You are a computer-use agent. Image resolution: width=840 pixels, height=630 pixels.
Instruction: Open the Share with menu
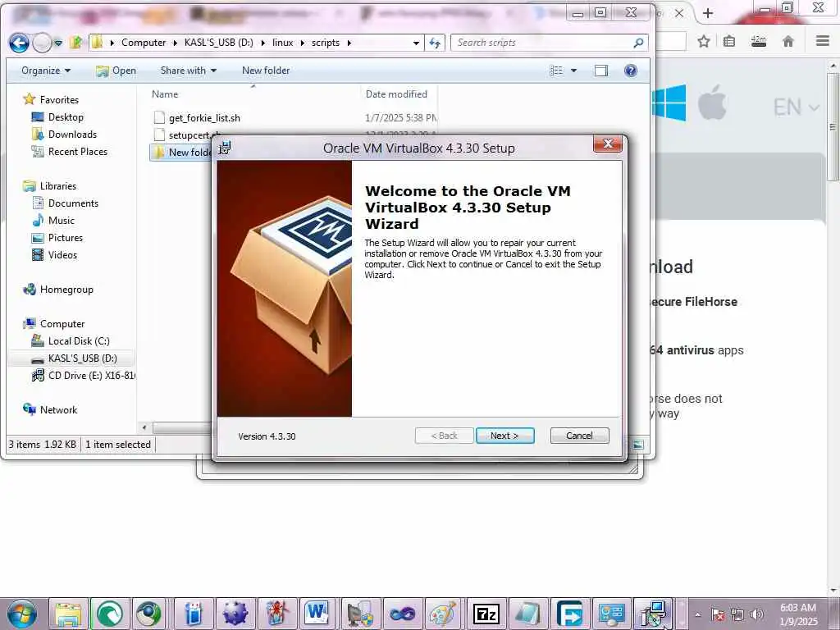click(x=188, y=71)
